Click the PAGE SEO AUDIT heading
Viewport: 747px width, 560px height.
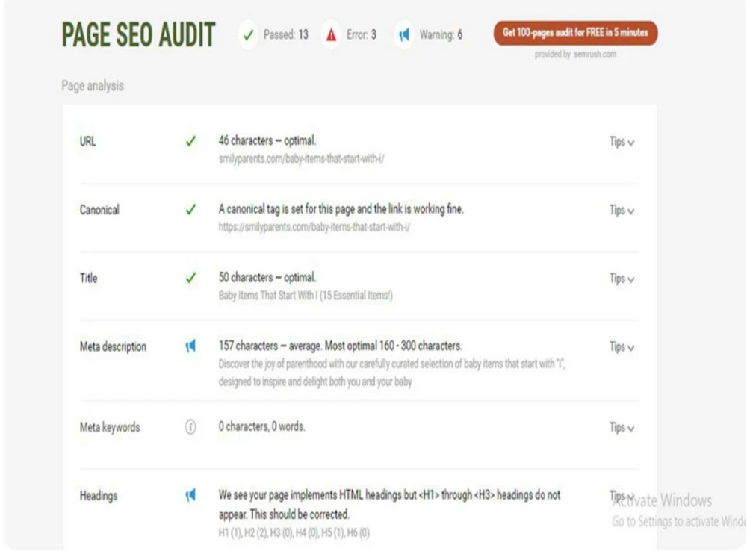pyautogui.click(x=139, y=35)
